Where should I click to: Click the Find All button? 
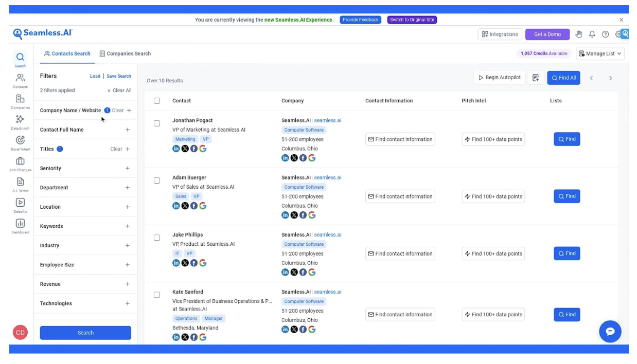563,78
